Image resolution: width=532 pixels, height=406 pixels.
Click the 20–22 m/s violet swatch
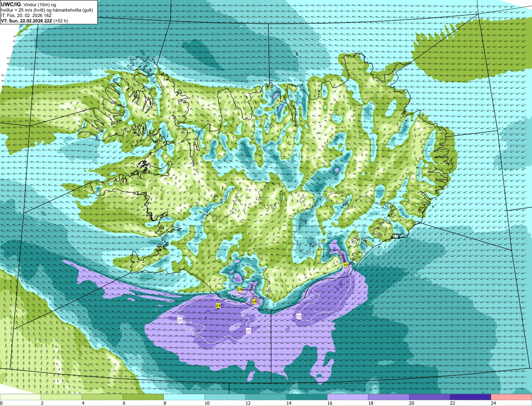(430, 397)
